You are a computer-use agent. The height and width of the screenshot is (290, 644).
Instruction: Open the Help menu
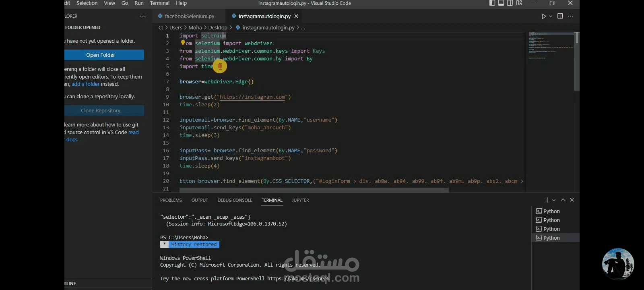(181, 3)
